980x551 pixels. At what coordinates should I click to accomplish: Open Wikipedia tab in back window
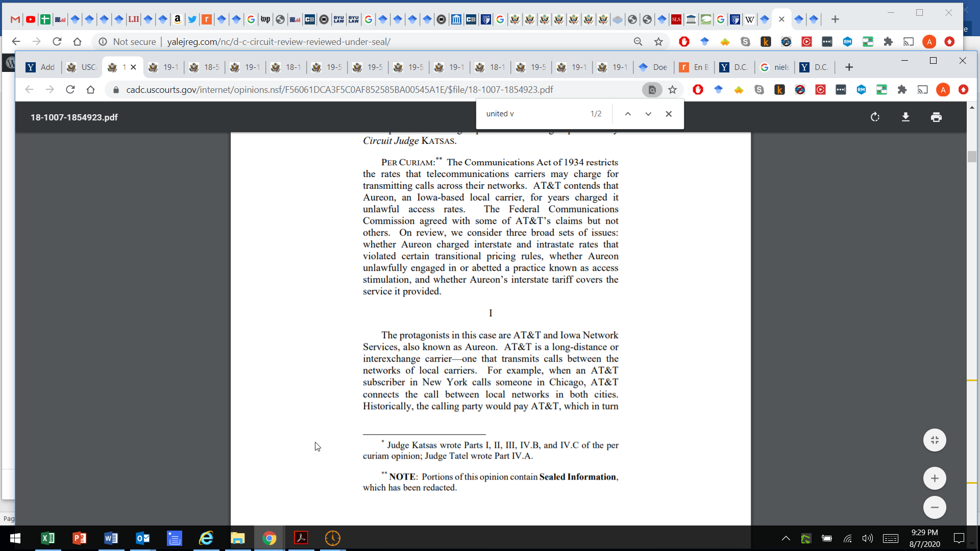pyautogui.click(x=750, y=19)
